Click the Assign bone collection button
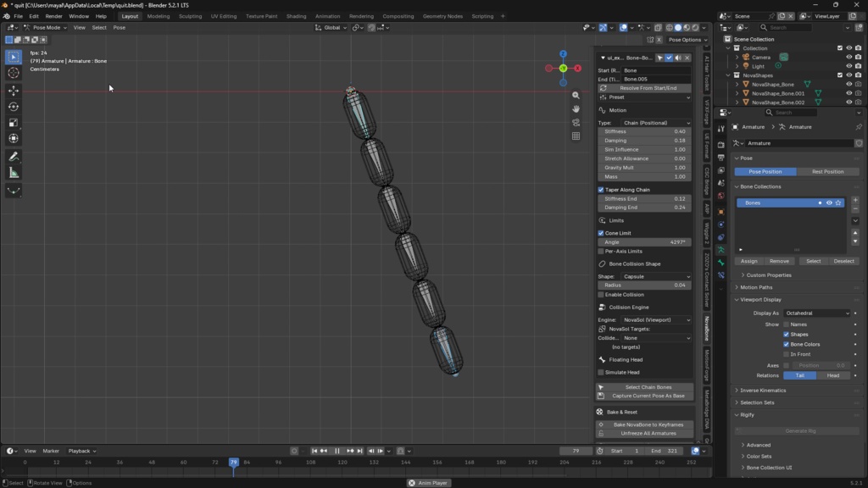 tap(749, 261)
